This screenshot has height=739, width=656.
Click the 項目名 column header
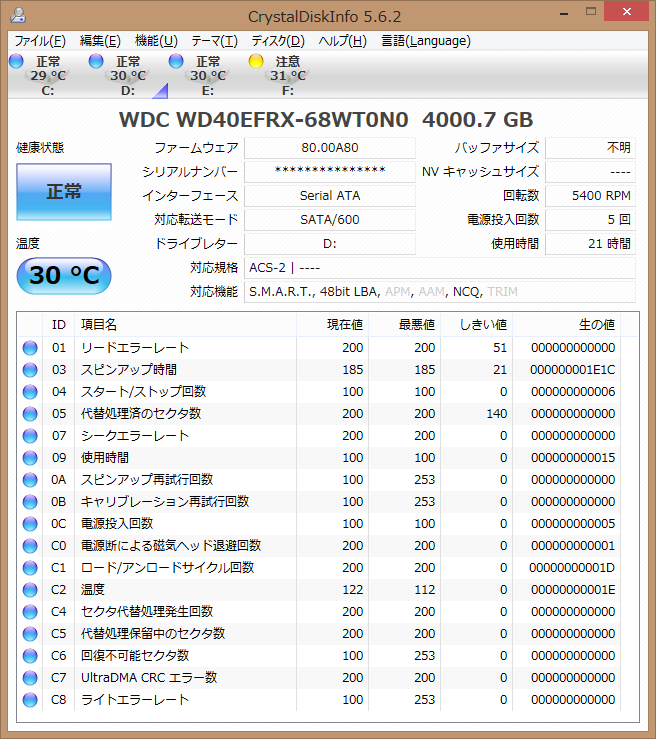(x=185, y=324)
